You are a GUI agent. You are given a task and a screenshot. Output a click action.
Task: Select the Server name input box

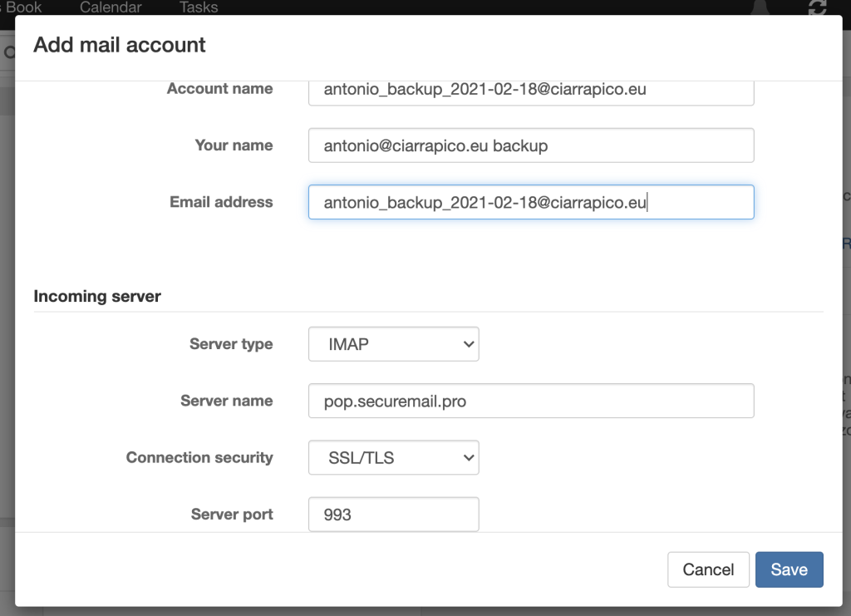pos(530,401)
